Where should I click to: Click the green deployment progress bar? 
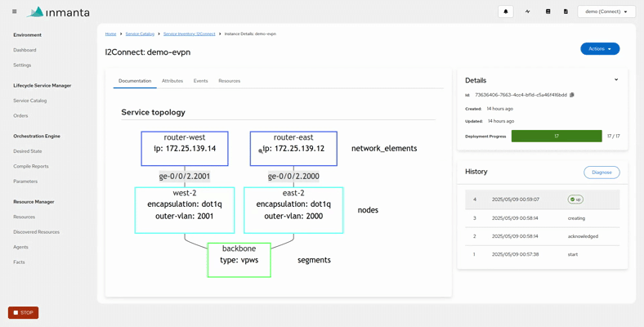557,136
